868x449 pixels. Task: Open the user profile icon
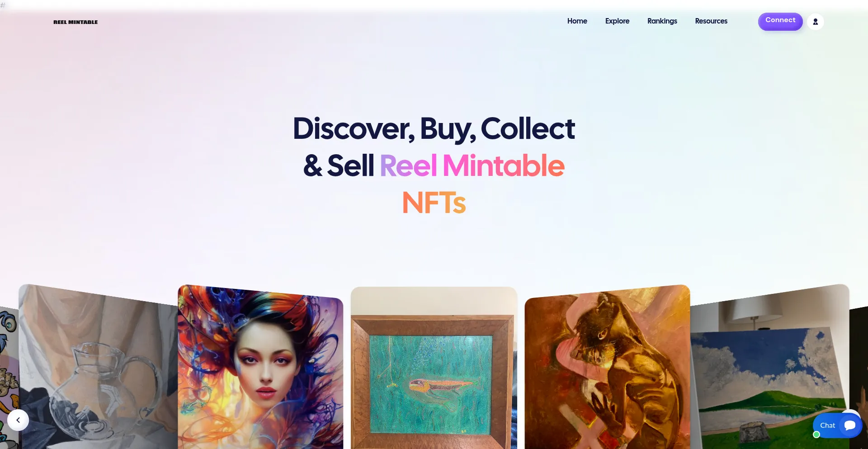coord(815,22)
